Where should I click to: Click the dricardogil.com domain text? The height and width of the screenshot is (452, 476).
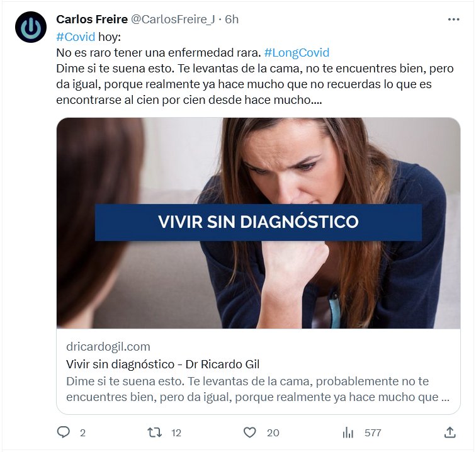(108, 347)
